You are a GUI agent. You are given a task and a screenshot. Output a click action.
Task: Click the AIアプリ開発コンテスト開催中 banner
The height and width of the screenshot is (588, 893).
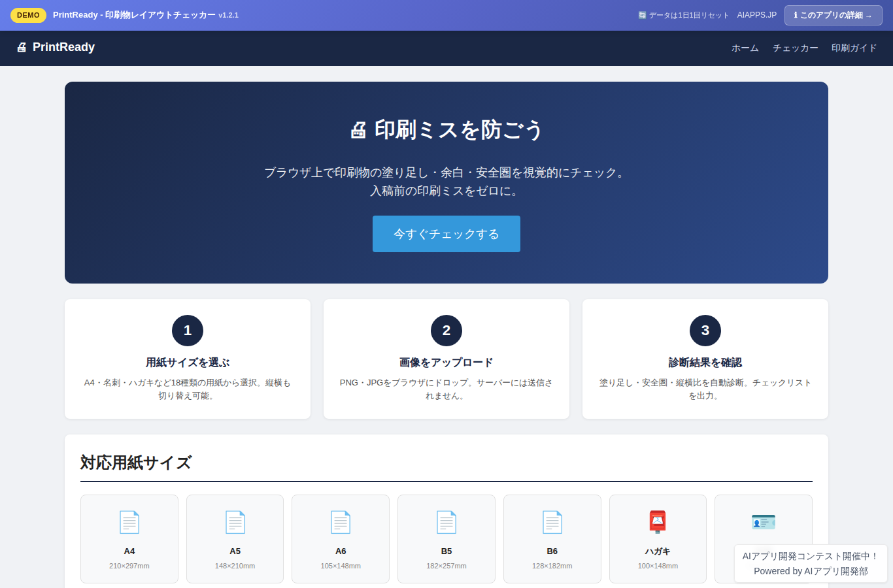pyautogui.click(x=811, y=557)
